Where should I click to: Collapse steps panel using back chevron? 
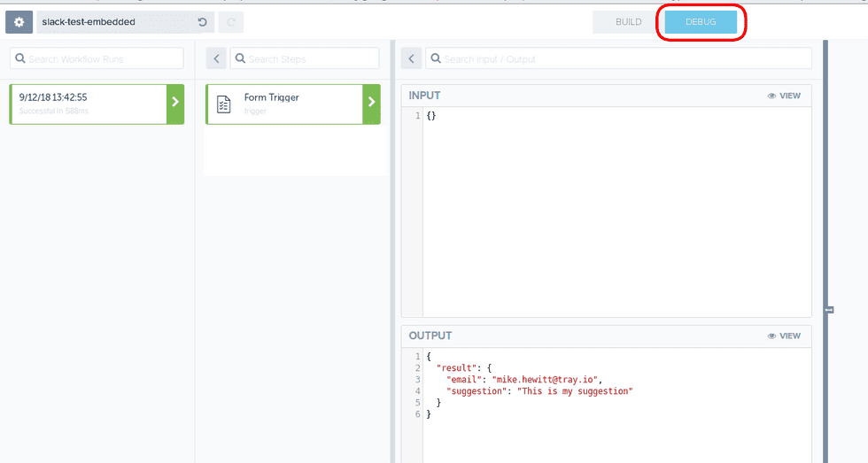216,58
